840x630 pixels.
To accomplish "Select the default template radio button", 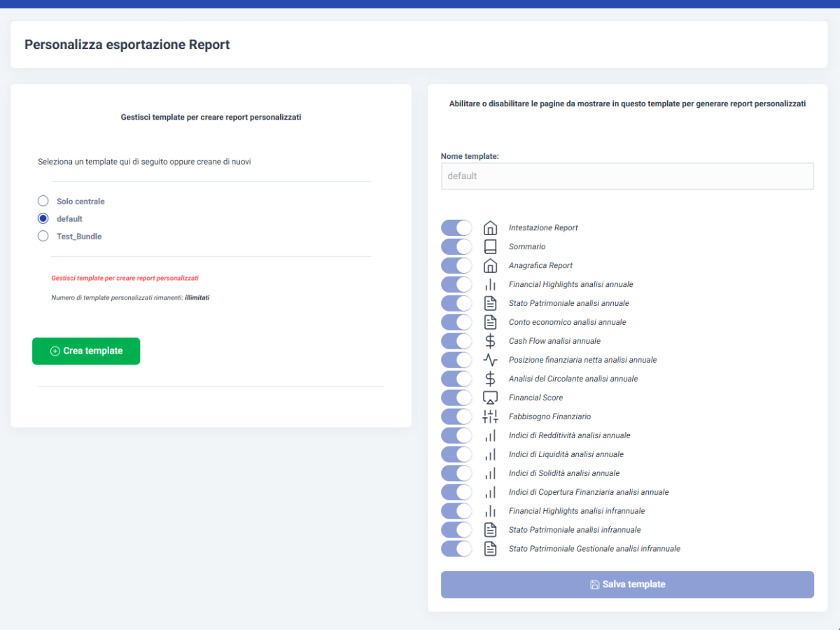I will point(43,218).
